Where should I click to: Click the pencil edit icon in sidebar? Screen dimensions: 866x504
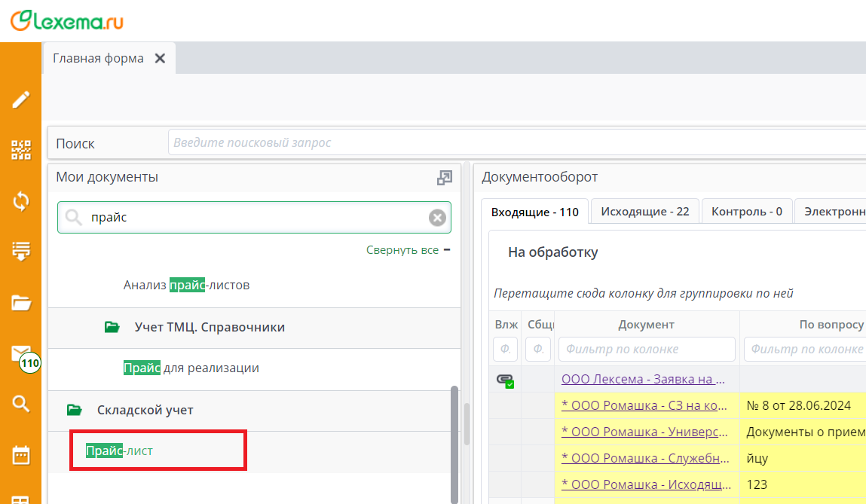[x=21, y=99]
